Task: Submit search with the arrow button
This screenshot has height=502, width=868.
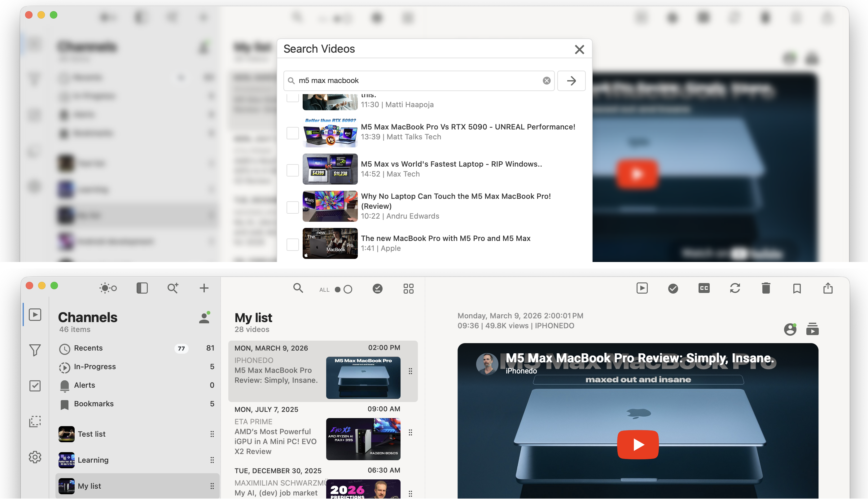Action: (571, 81)
